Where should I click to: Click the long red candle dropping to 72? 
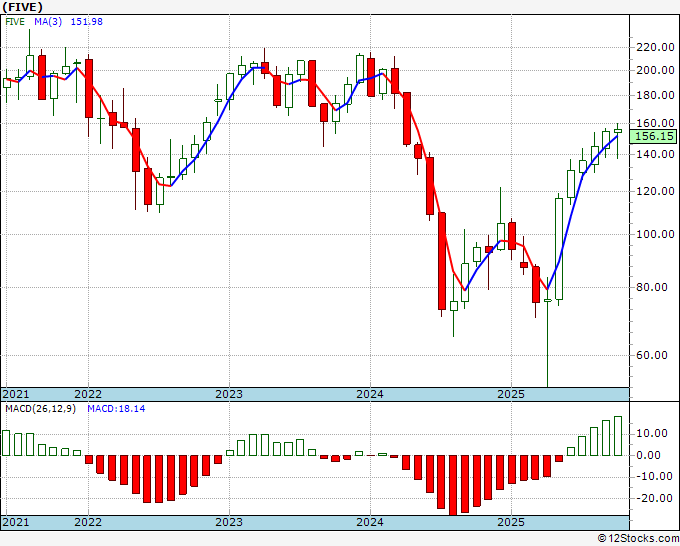(441, 261)
